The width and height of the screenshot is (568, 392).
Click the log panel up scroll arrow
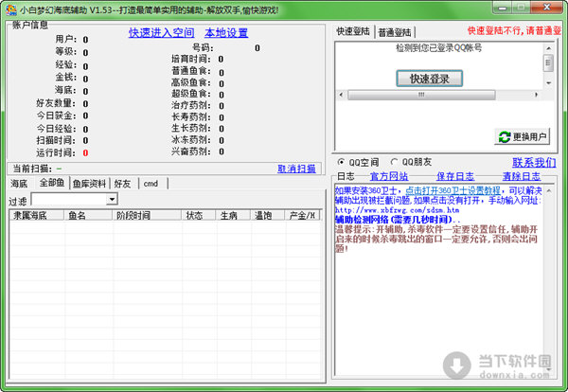coord(549,190)
